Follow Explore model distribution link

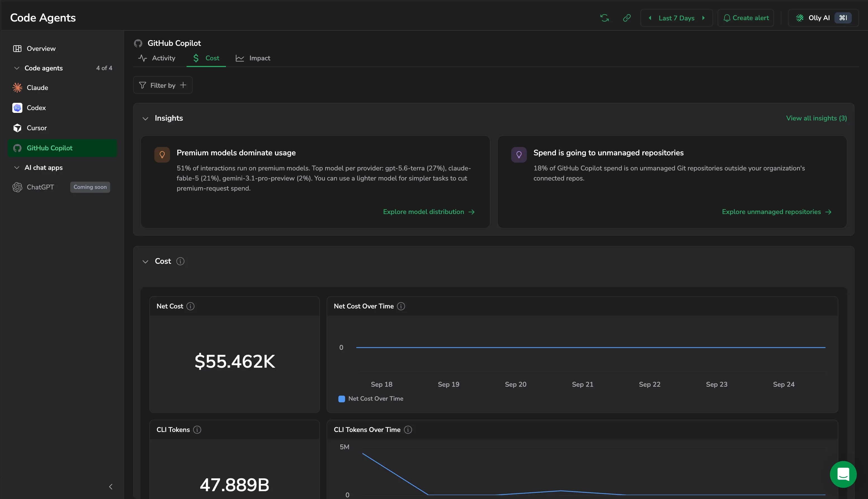[429, 212]
